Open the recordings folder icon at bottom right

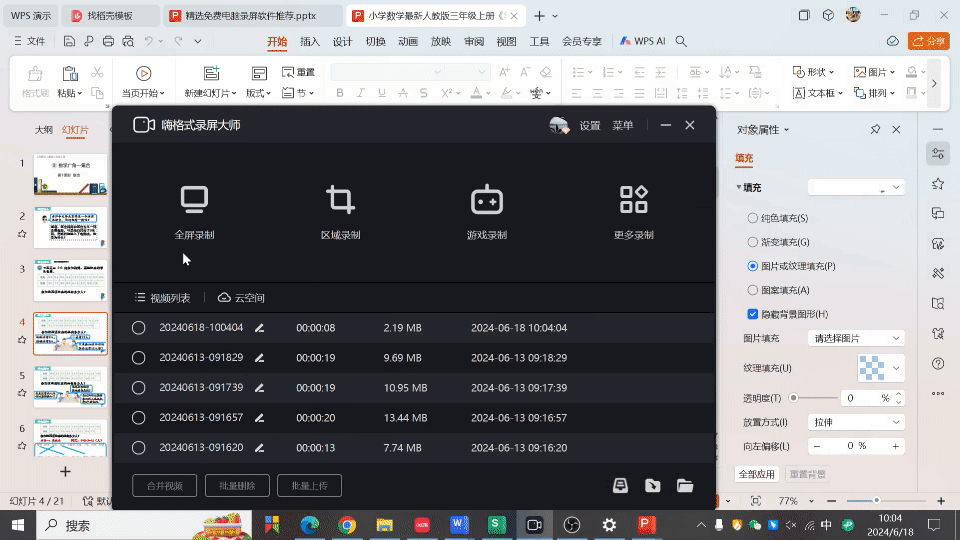pyautogui.click(x=685, y=486)
